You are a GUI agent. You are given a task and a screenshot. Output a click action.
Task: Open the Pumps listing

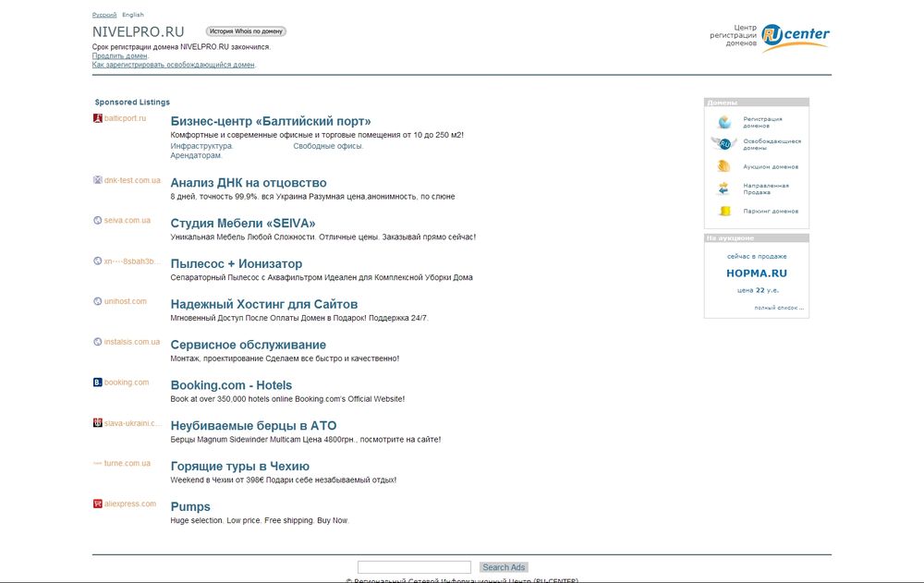click(190, 507)
